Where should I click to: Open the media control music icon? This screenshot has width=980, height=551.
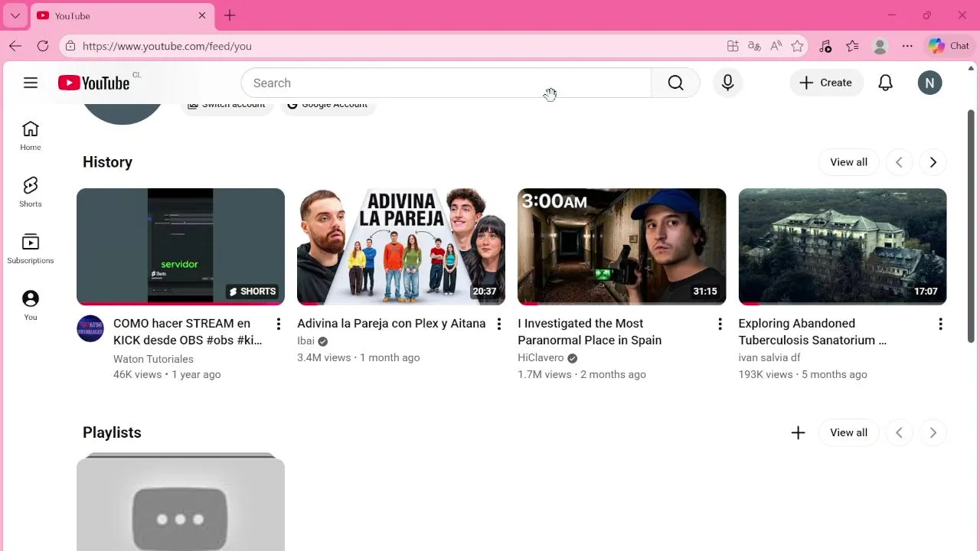[825, 46]
